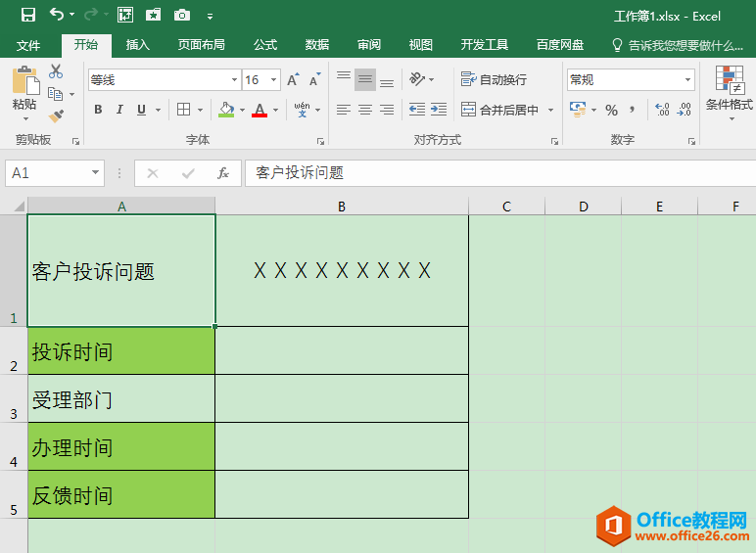This screenshot has height=553, width=756.
Task: Click the camera screenshot icon in quick access toolbar
Action: (x=182, y=15)
